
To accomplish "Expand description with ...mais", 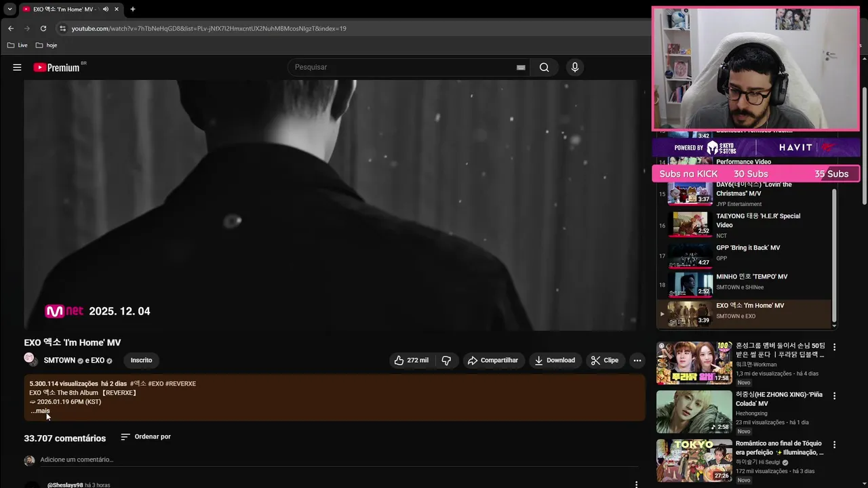I will click(41, 411).
